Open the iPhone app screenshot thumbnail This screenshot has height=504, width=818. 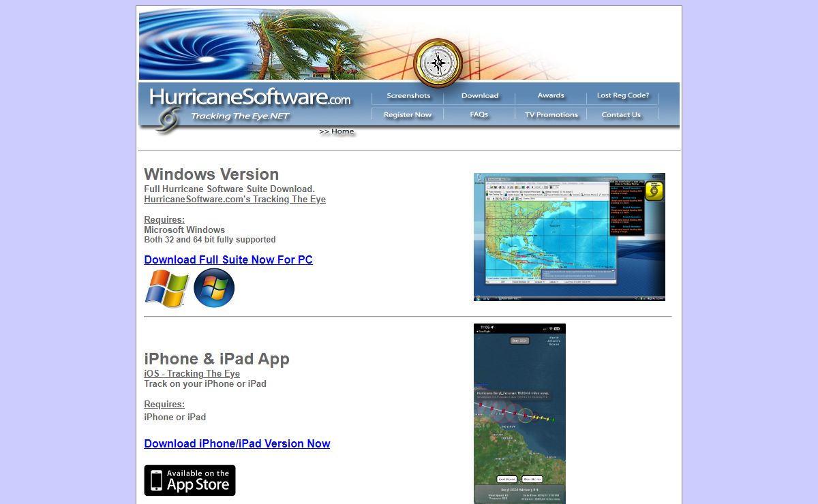tap(519, 414)
